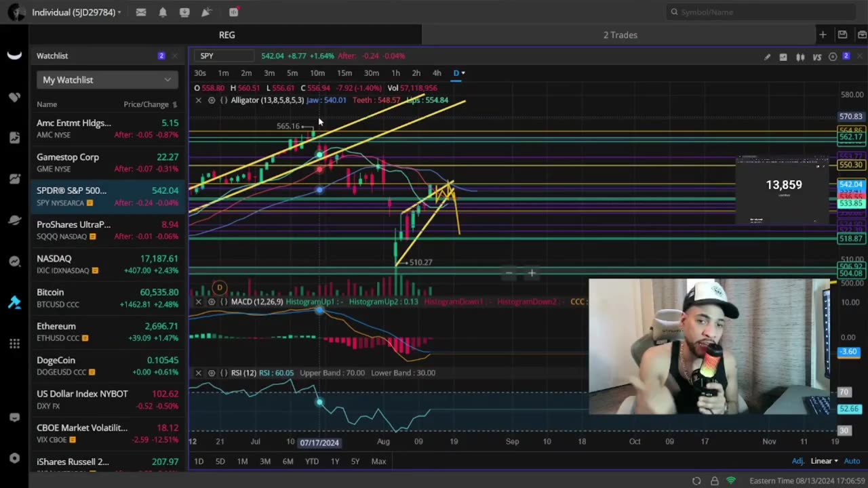The height and width of the screenshot is (488, 868).
Task: Click the lock icon in the status bar
Action: [714, 481]
